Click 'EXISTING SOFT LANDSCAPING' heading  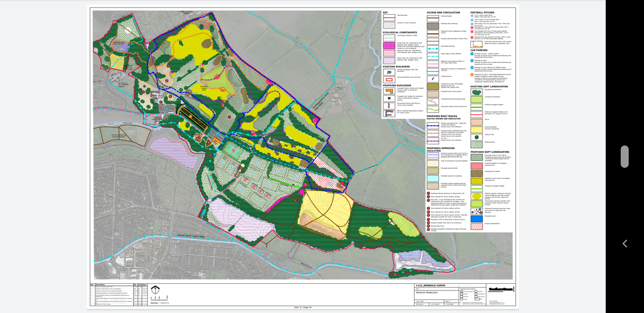pos(489,86)
